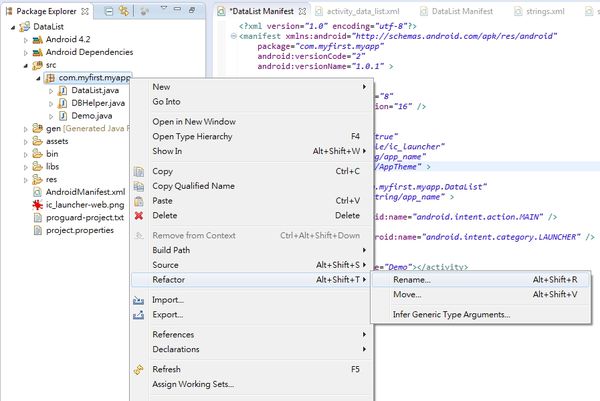Collapse the src folder node

(26, 65)
